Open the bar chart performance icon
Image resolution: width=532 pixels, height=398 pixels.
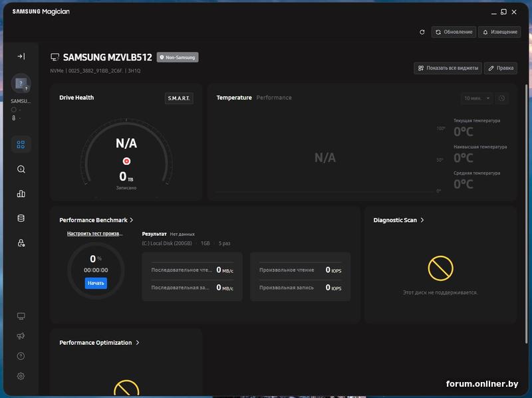pyautogui.click(x=21, y=194)
